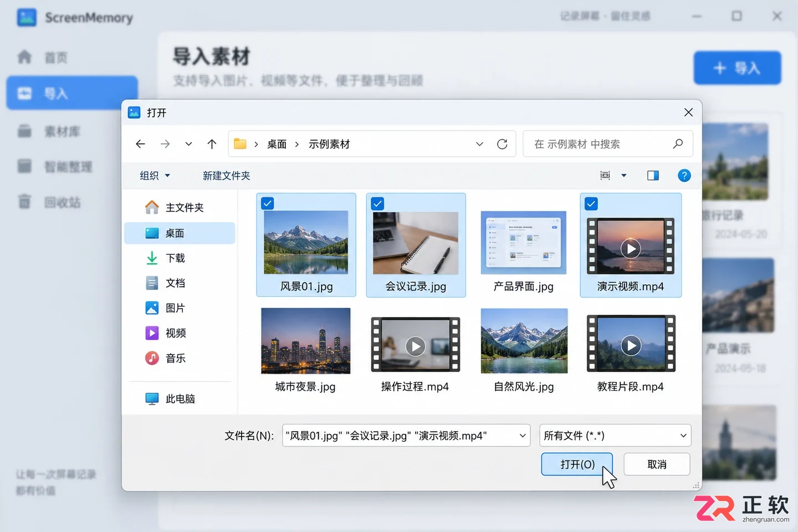The image size is (798, 532).
Task: Select the 操作过程.mp4 video thumbnail
Action: click(x=416, y=345)
